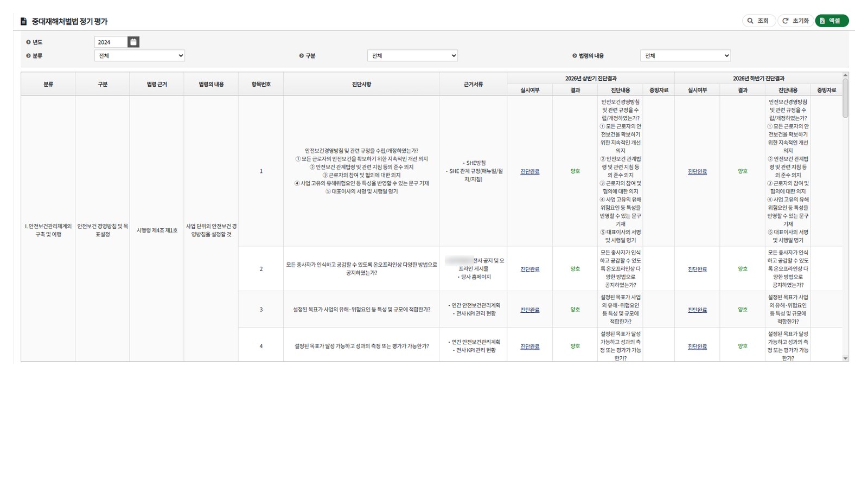
Task: Open 진단완료 link for item 2 상반기
Action: coord(530,269)
